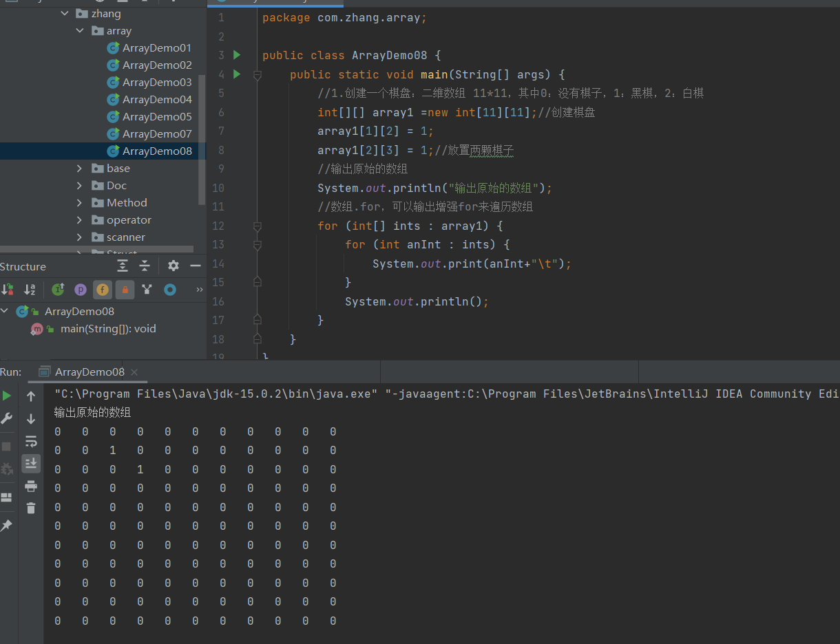Clear console output with the trash icon
Screen dimensions: 840x644
(x=31, y=508)
